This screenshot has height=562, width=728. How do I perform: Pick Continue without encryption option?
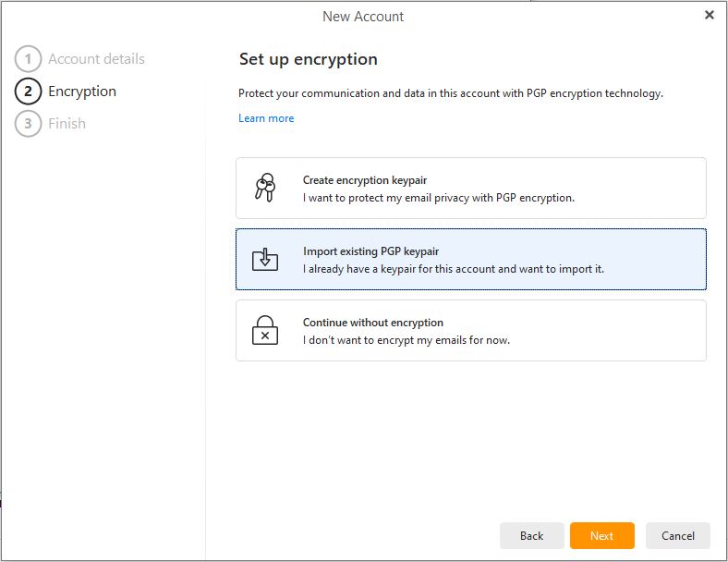[x=471, y=330]
